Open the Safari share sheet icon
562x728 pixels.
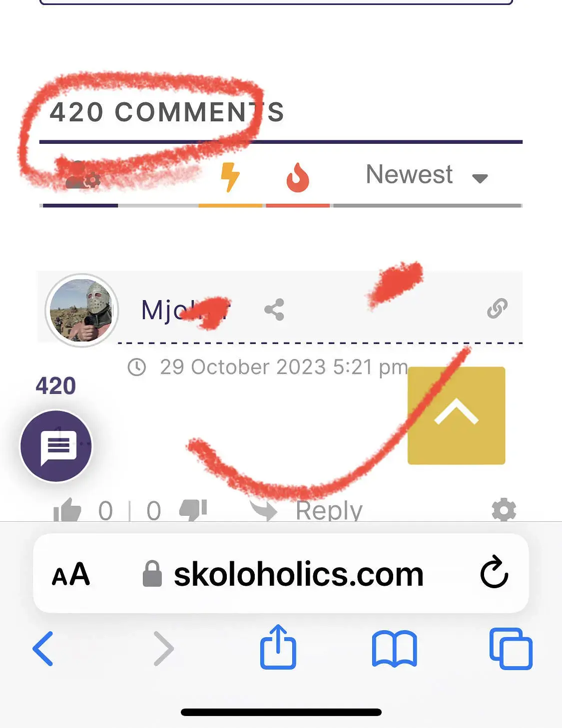[278, 647]
